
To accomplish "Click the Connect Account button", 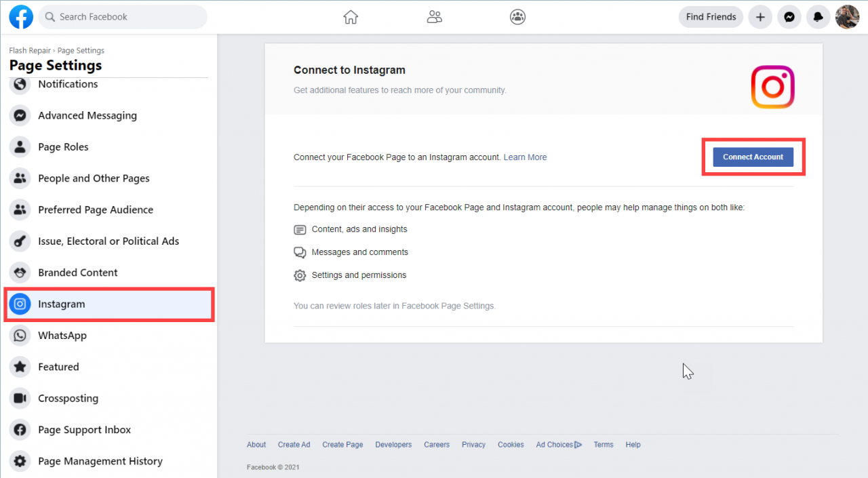I will click(753, 157).
